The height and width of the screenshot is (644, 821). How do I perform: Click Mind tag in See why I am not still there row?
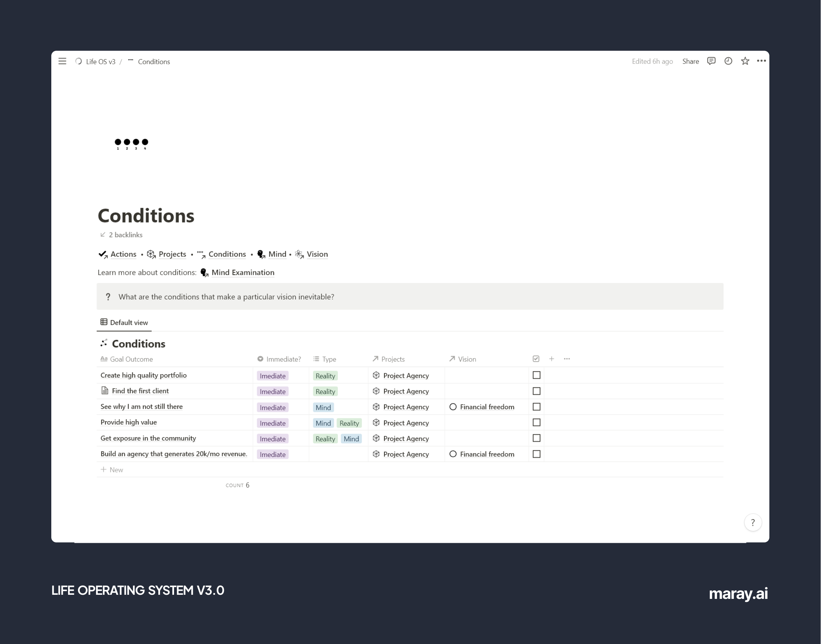[323, 407]
